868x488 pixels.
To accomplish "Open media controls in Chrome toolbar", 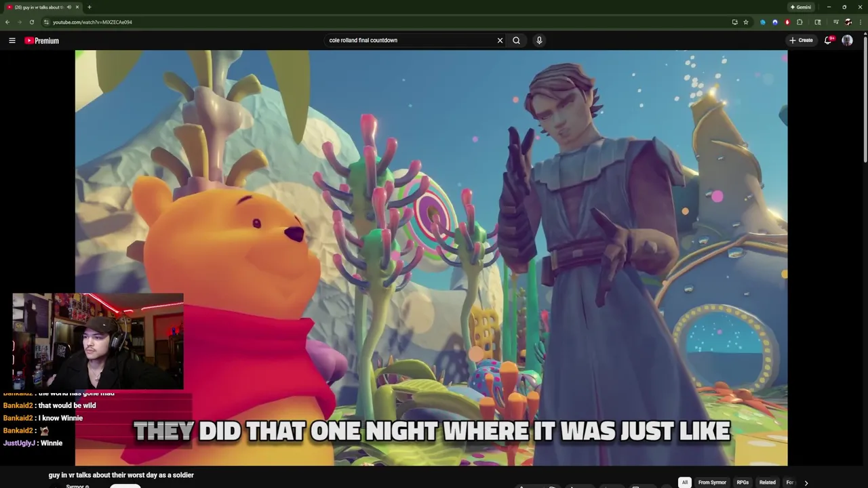I will pos(836,22).
